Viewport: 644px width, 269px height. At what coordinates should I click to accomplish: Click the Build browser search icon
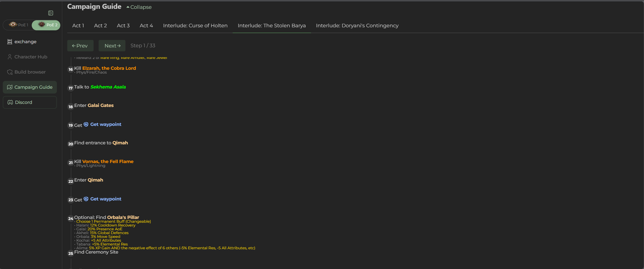[10, 72]
